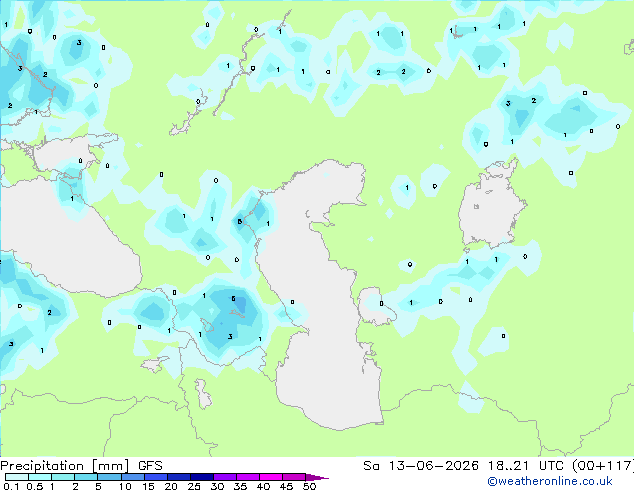Click the '0.1' legend label
This screenshot has width=634, height=490.
tap(11, 486)
